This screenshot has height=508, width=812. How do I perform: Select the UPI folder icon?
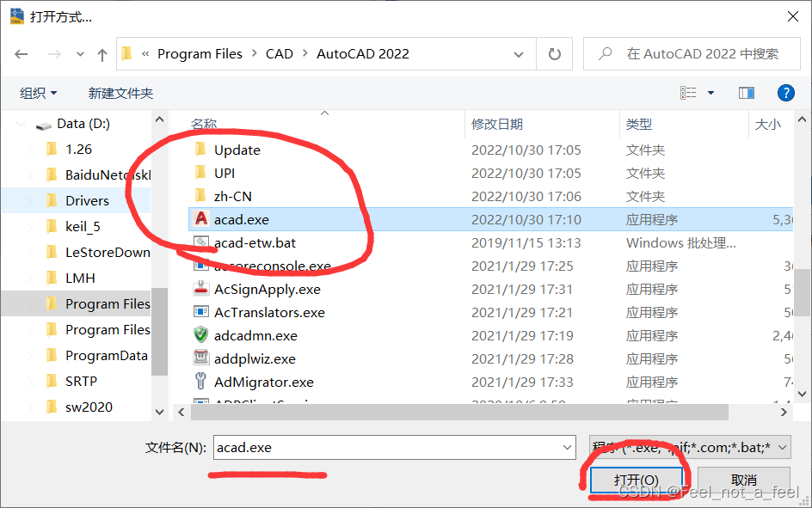pos(200,173)
